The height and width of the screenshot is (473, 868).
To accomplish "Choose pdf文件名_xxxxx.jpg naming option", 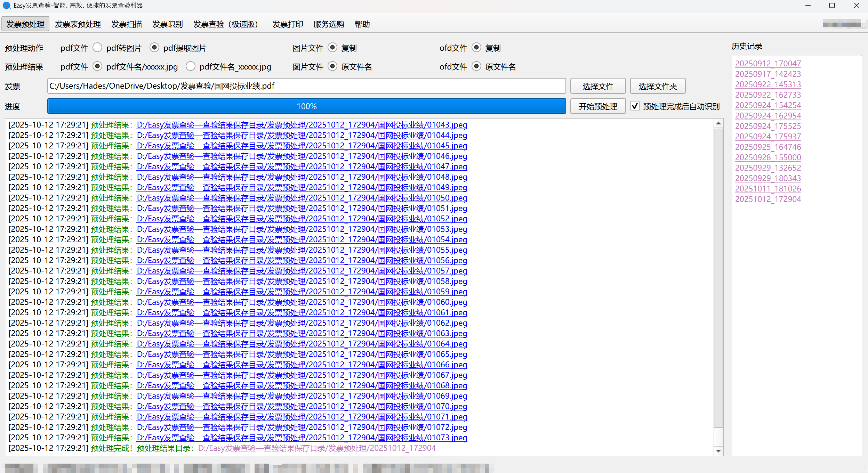I will 191,66.
